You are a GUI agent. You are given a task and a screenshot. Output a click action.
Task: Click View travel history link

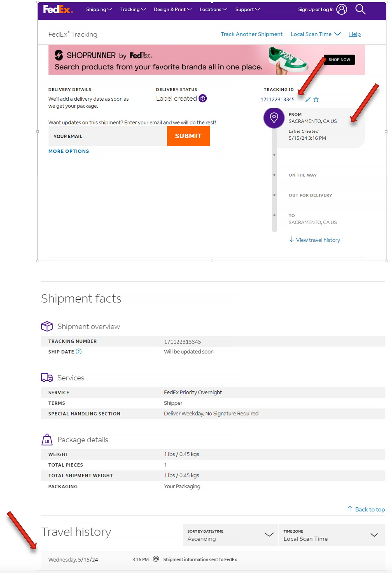[x=318, y=240]
